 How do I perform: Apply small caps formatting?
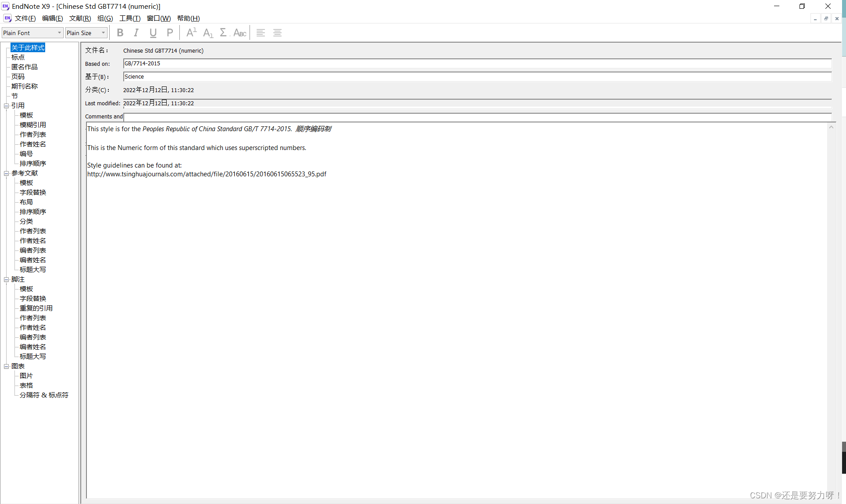point(239,32)
